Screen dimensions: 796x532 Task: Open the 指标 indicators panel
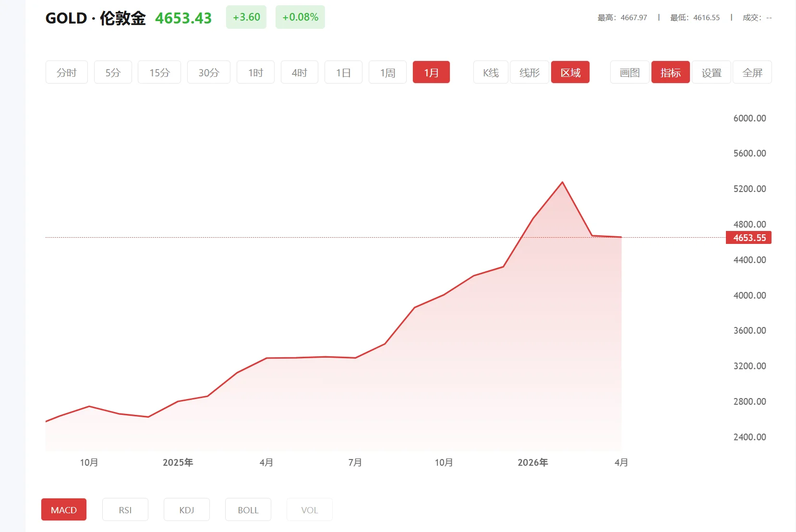tap(670, 72)
